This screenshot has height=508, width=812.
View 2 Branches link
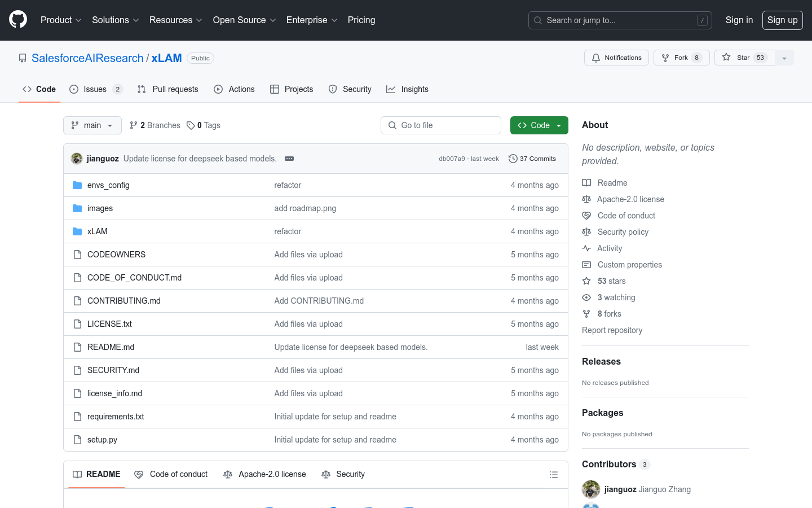tap(155, 125)
